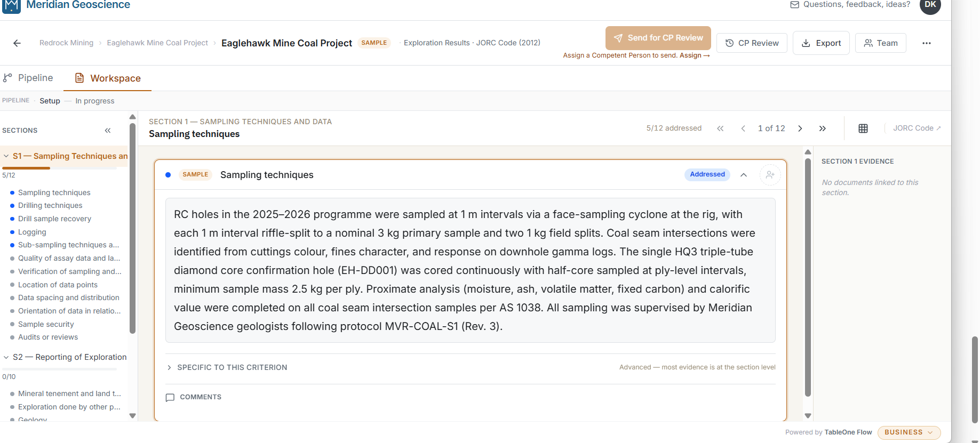This screenshot has height=443, width=980.
Task: Open the Team button
Action: coord(880,43)
